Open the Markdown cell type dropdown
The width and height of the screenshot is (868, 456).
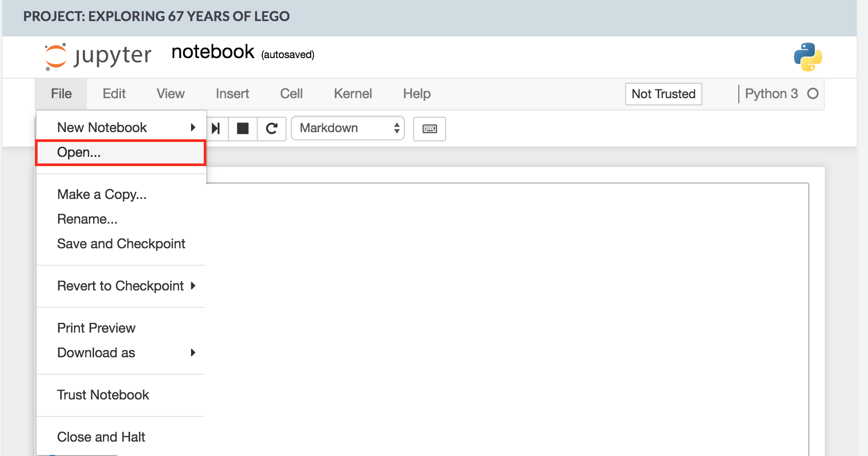click(x=348, y=129)
